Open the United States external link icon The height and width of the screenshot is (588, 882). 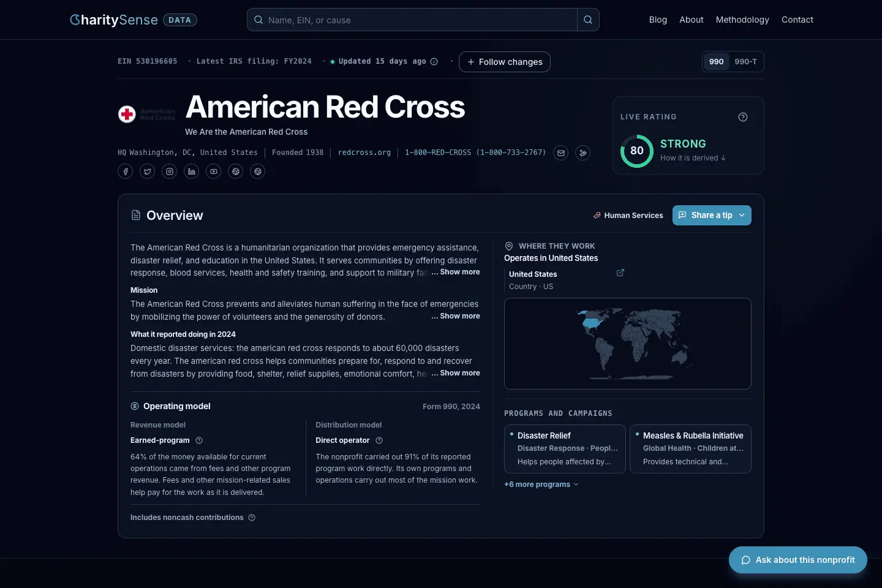(620, 273)
